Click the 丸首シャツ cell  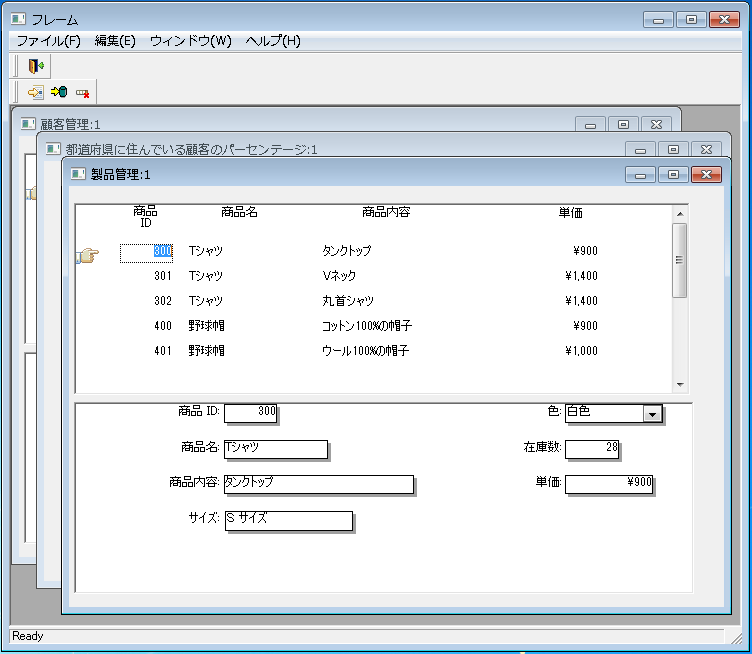tap(348, 301)
